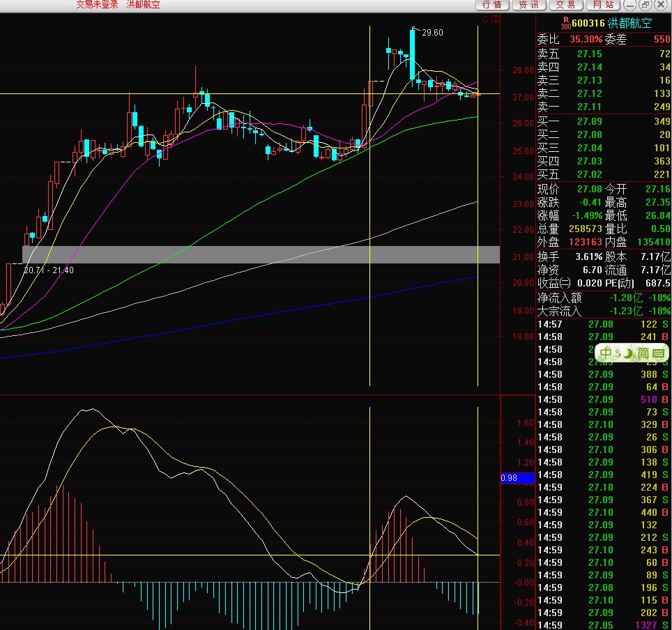Click the tall cyan candle at 29.60 peak
The image size is (672, 630).
pos(412,54)
